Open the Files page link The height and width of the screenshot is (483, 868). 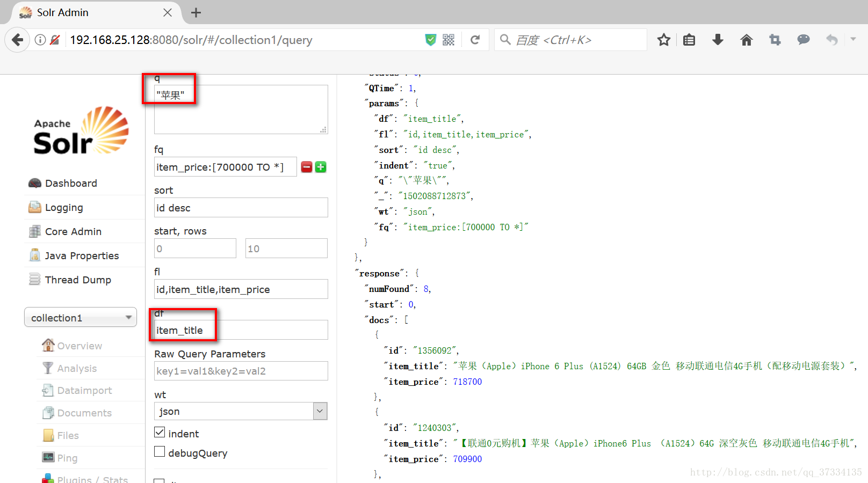coord(68,435)
